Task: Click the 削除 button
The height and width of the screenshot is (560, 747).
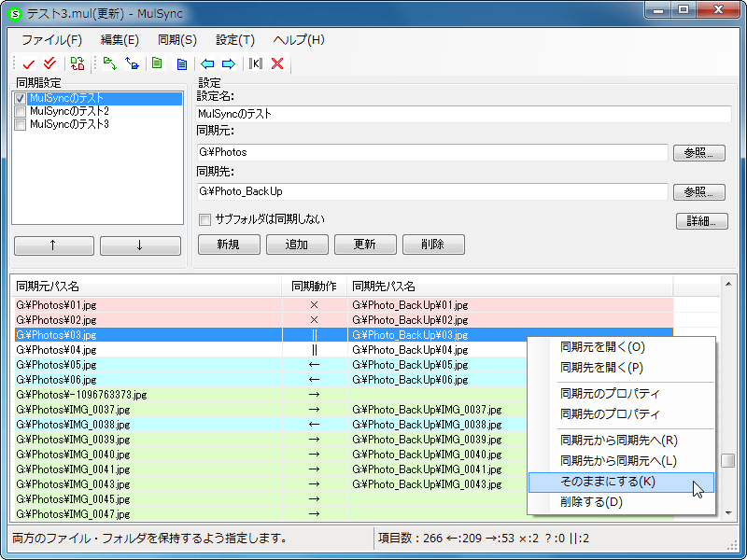Action: (433, 245)
